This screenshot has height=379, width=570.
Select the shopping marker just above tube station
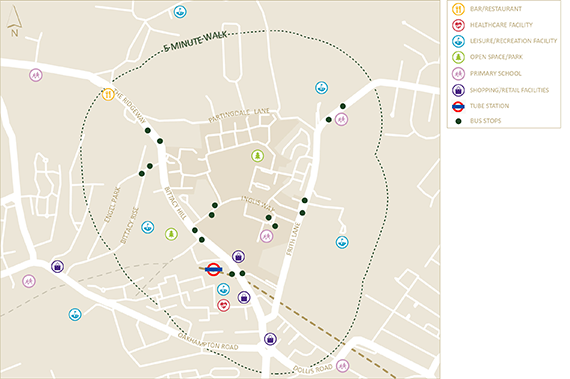(x=238, y=257)
